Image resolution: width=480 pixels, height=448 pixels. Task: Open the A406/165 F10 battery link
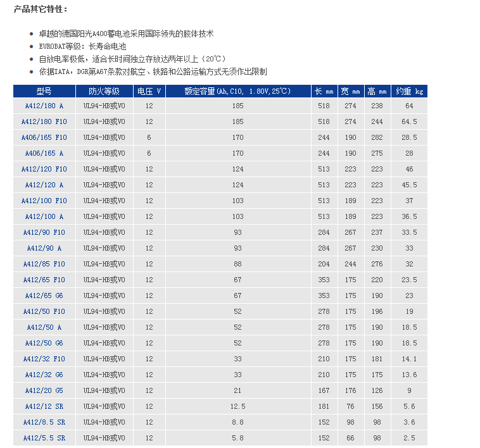coord(44,137)
